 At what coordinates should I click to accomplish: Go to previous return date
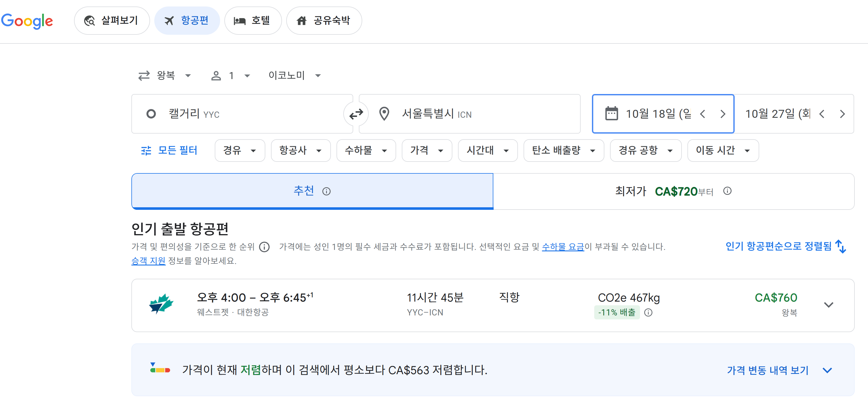point(822,114)
